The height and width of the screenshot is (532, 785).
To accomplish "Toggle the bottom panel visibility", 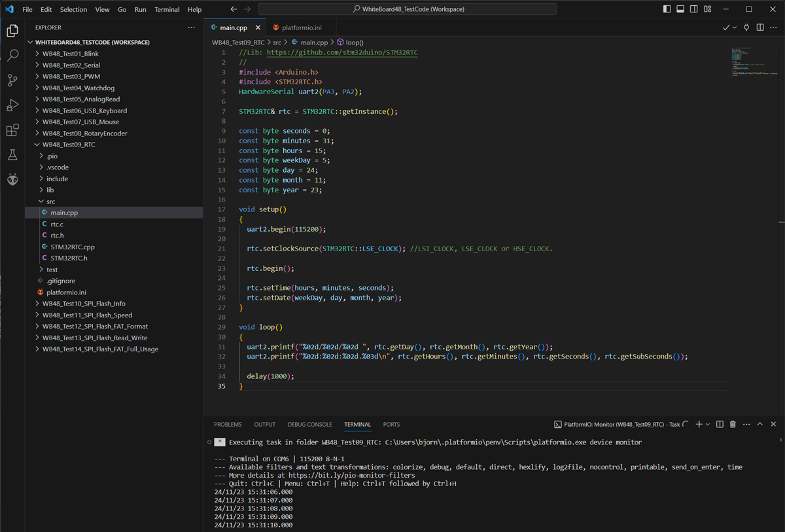I will (x=680, y=9).
